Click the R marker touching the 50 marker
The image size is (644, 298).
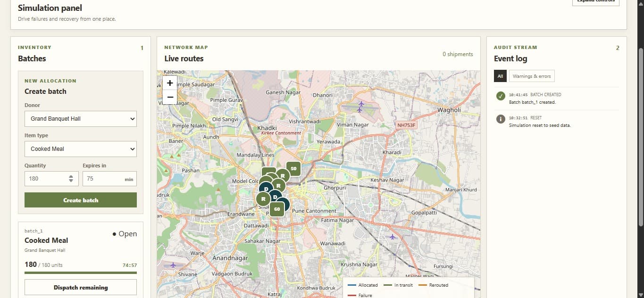point(282,175)
